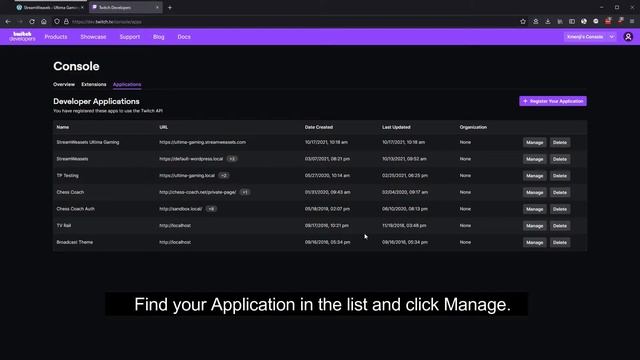This screenshot has height=360, width=640.
Task: Delete the Broadcast Theme application
Action: pyautogui.click(x=560, y=242)
